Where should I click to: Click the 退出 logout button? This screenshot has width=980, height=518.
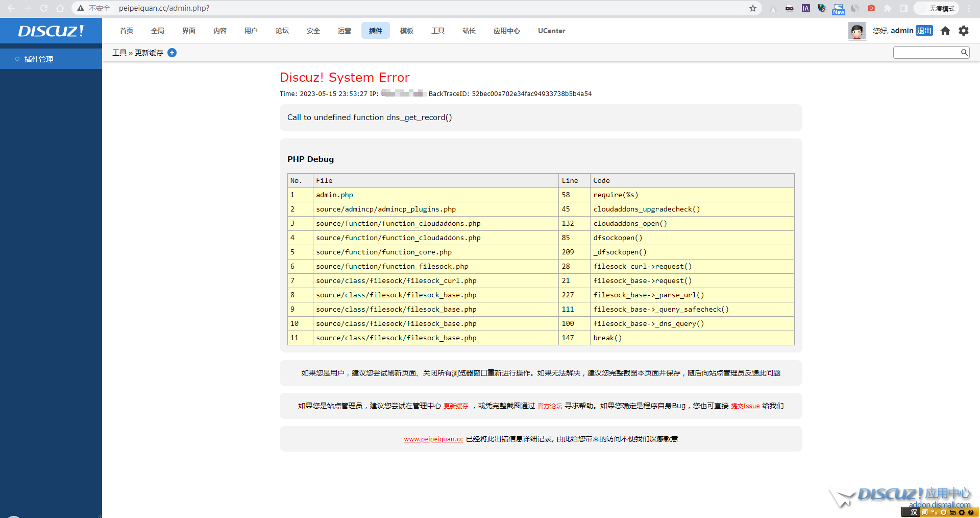click(924, 31)
